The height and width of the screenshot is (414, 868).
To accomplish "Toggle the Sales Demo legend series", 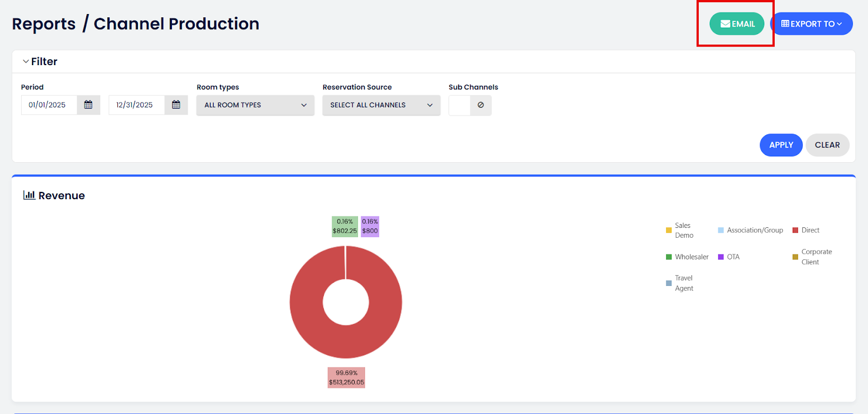I will click(x=679, y=230).
